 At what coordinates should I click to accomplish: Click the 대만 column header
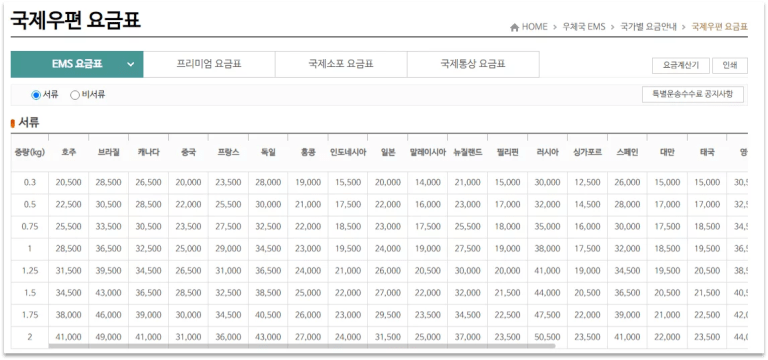pyautogui.click(x=667, y=152)
